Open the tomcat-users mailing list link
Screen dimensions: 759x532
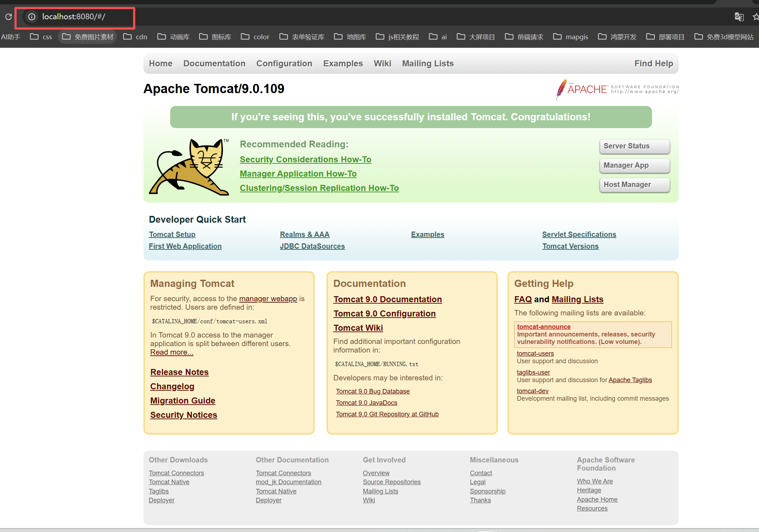click(x=535, y=354)
